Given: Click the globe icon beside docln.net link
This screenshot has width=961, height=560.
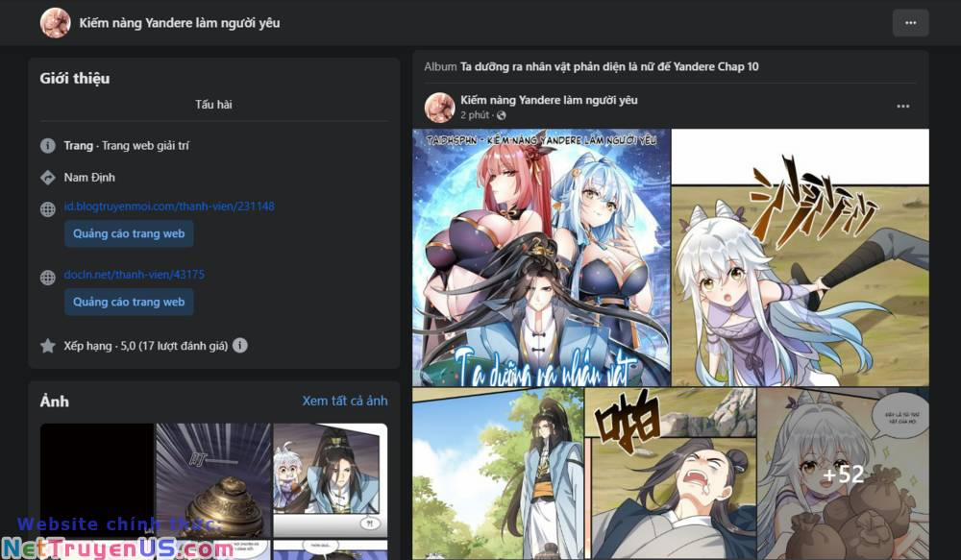Looking at the screenshot, I should pos(48,277).
